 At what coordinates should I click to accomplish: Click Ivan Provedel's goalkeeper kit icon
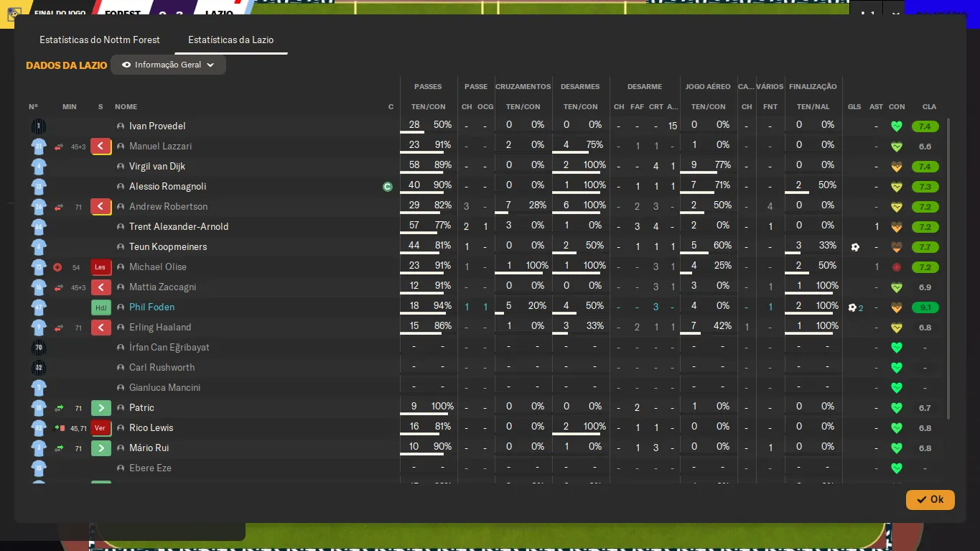(x=39, y=126)
